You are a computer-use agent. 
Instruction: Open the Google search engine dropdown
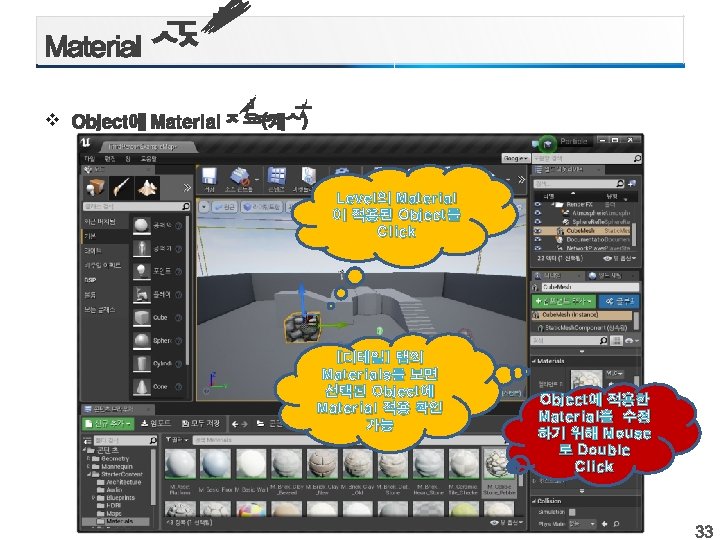515,158
